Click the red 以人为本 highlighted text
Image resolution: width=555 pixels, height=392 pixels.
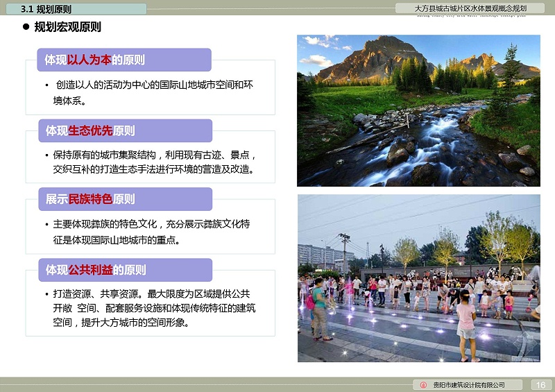[x=89, y=60]
